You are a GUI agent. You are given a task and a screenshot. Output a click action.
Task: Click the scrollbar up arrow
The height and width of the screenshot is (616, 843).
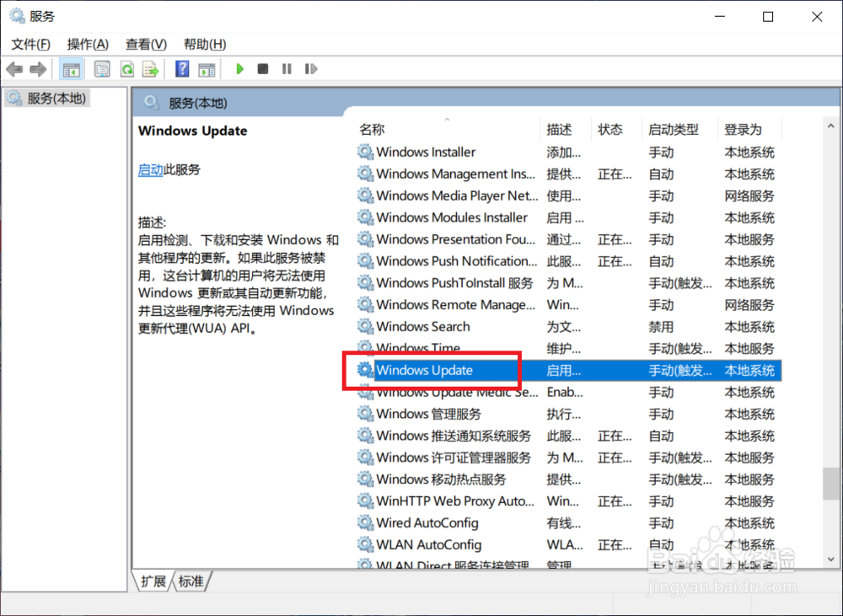click(830, 126)
